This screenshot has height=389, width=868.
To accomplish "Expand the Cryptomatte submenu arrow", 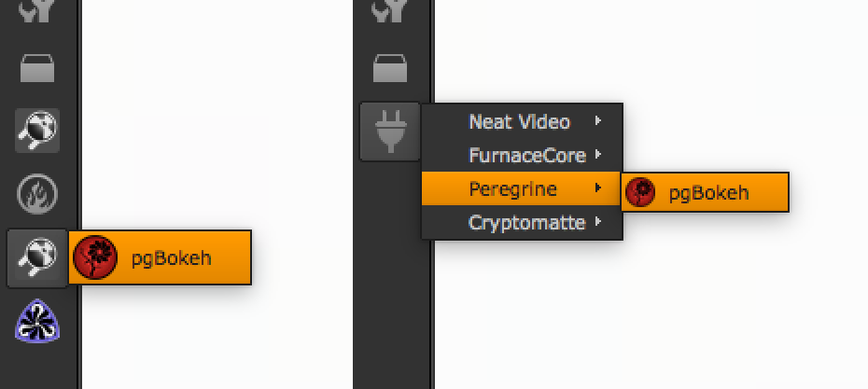I will pyautogui.click(x=597, y=223).
